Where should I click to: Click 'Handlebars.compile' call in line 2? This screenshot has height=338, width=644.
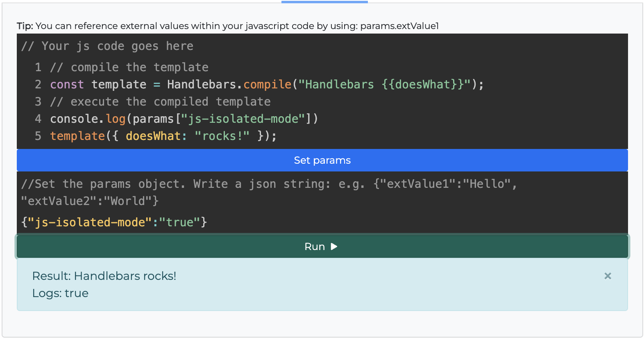point(229,84)
